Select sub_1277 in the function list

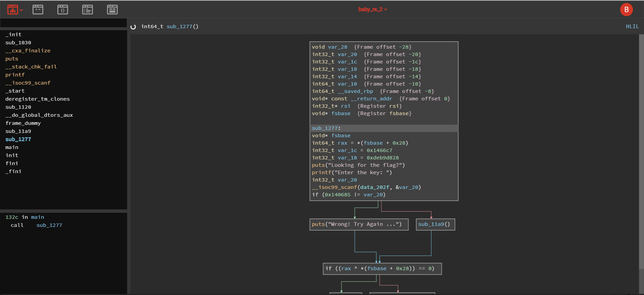tap(18, 139)
